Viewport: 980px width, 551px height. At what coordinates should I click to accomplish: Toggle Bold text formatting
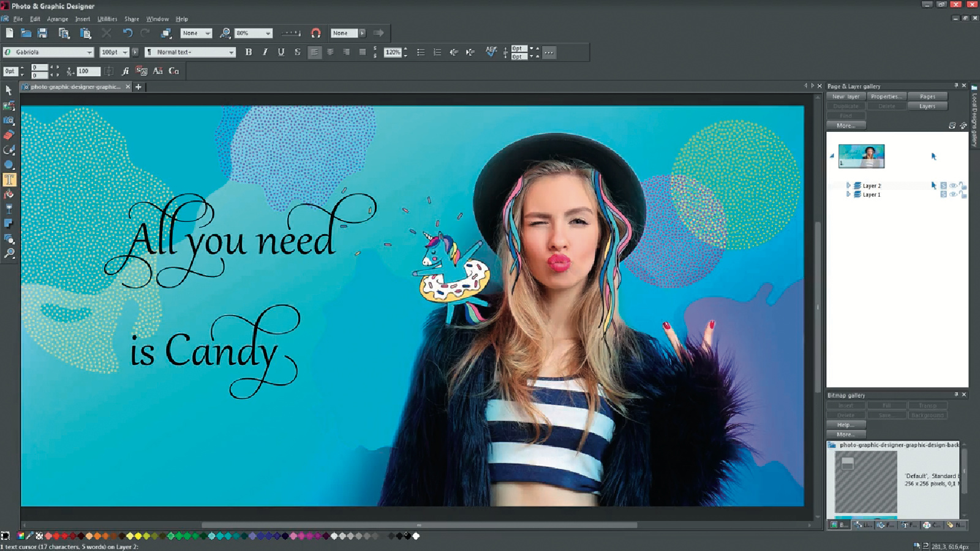click(249, 52)
